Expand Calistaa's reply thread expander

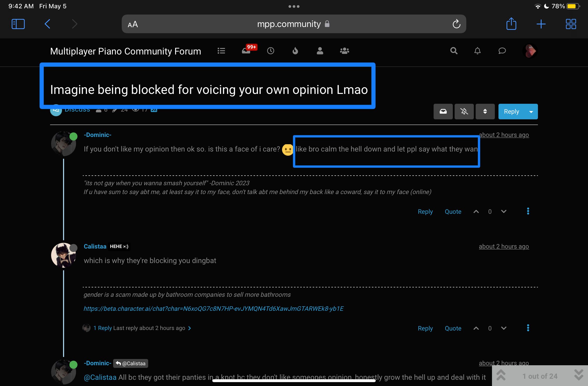pos(190,328)
